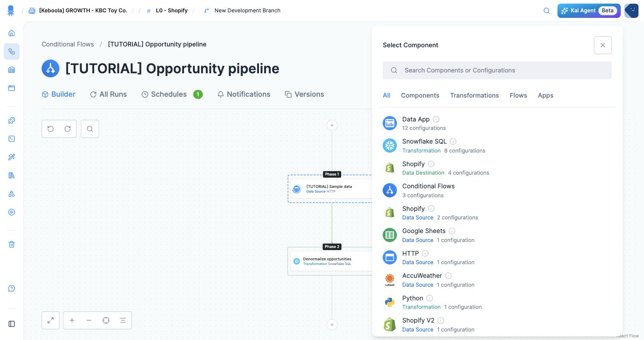Open the user avatar menu
This screenshot has height=340, width=644.
click(x=631, y=11)
